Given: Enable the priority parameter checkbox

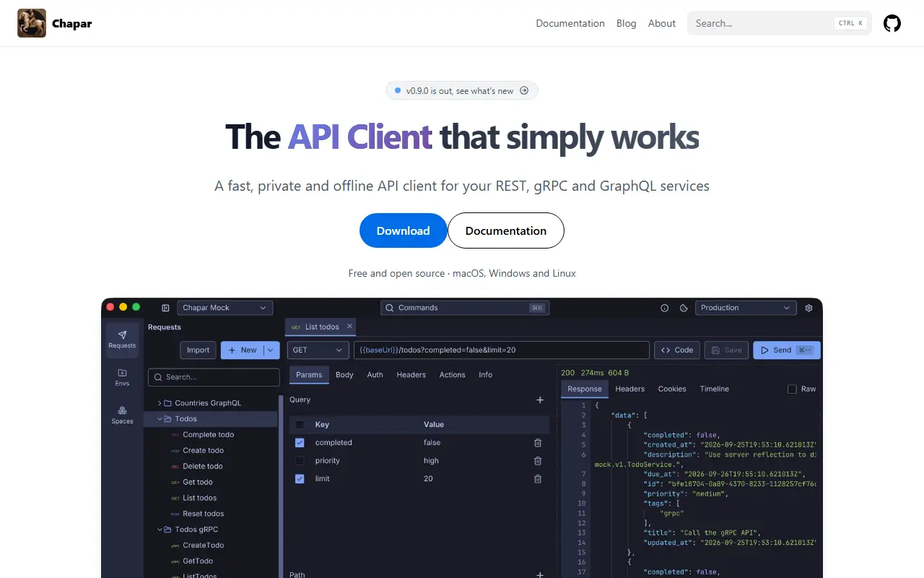Looking at the screenshot, I should [300, 461].
